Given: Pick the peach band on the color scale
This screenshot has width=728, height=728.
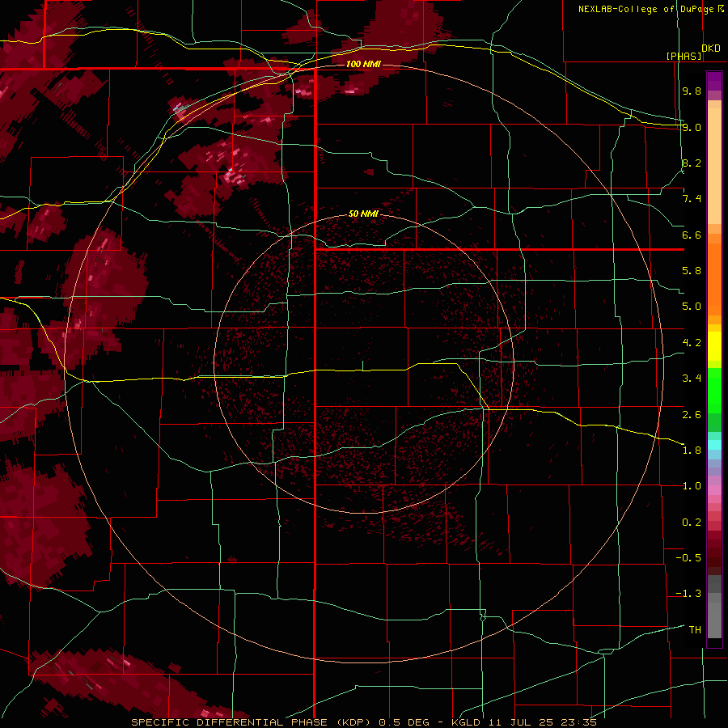Looking at the screenshot, I should click(714, 165).
